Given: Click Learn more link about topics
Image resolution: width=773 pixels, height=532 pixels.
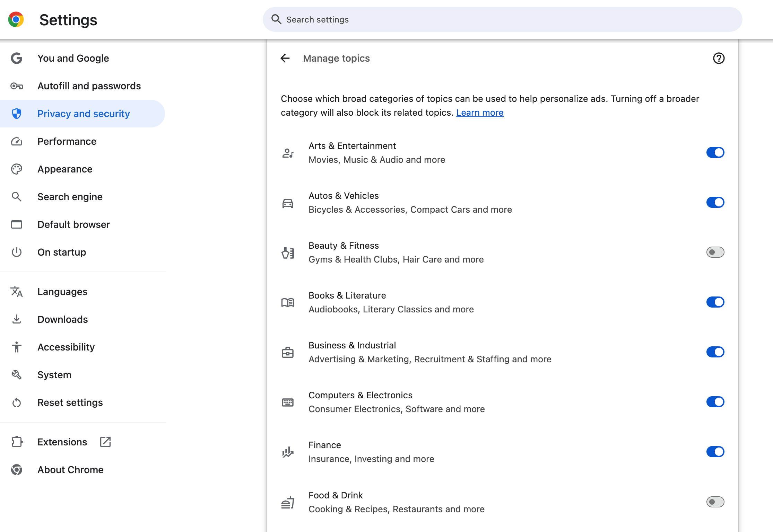Looking at the screenshot, I should [479, 112].
